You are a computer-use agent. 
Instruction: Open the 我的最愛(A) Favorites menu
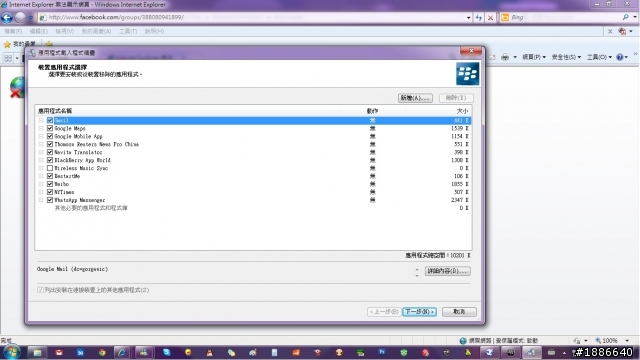coord(96,31)
